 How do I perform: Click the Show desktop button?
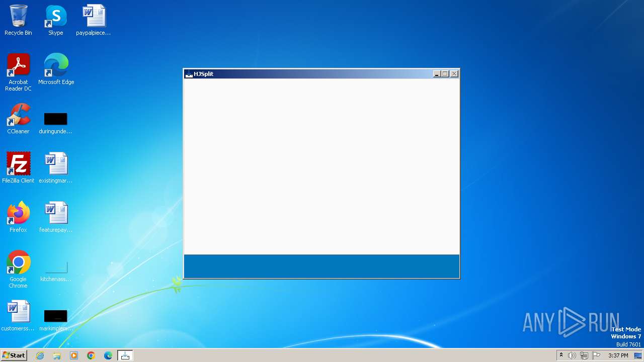click(638, 355)
